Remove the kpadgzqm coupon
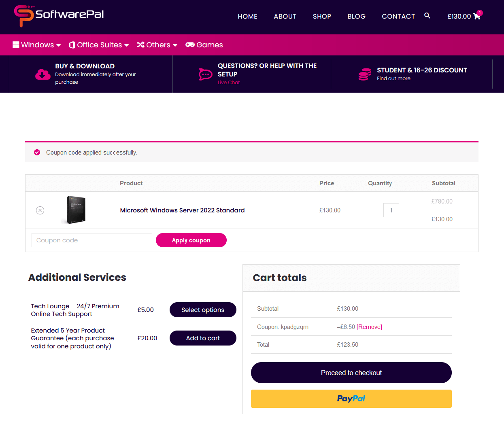 [369, 327]
